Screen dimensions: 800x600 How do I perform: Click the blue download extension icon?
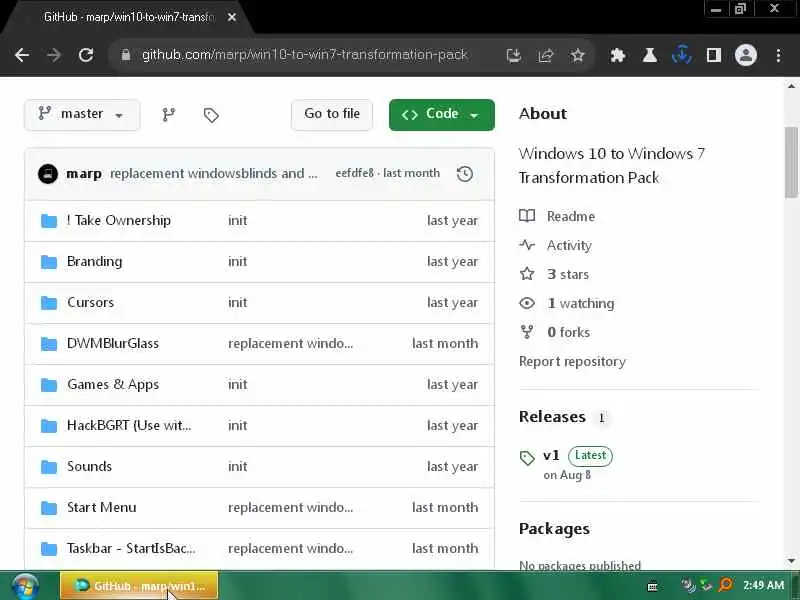pos(682,55)
